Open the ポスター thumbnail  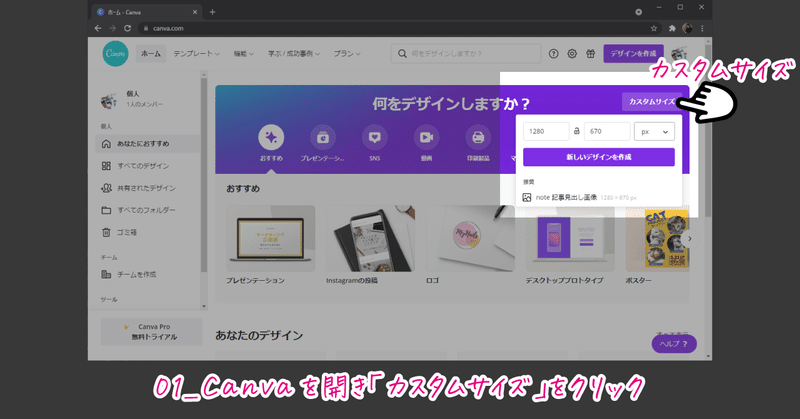[x=658, y=238]
